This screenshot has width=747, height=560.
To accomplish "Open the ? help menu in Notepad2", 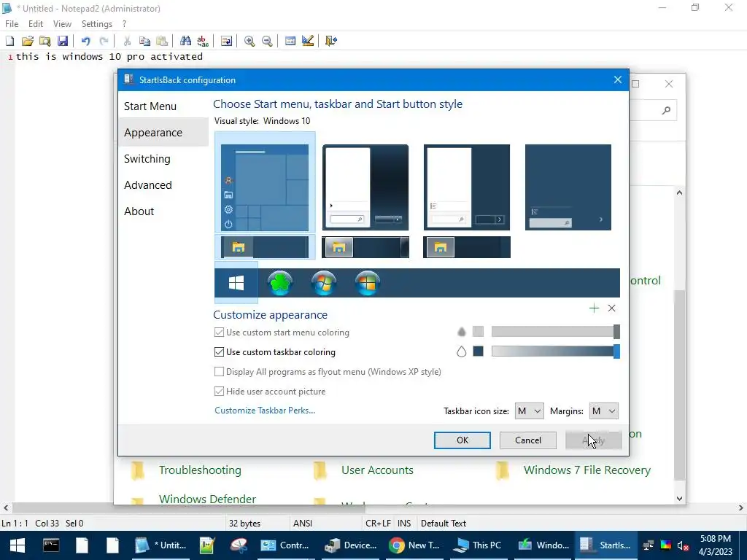I will 124,24.
